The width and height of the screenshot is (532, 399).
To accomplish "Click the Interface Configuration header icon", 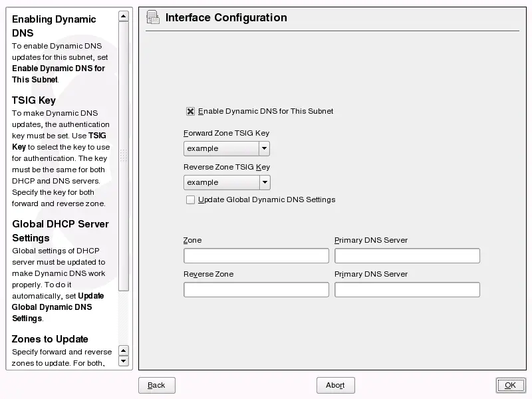I will click(x=153, y=18).
